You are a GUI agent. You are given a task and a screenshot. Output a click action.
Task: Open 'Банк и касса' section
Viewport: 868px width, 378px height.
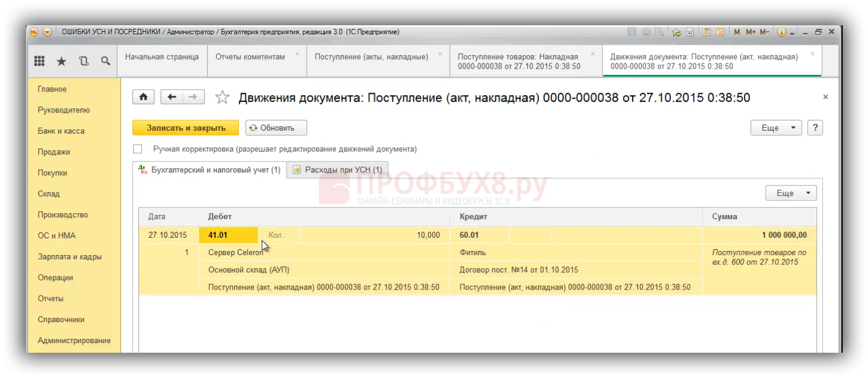[61, 131]
